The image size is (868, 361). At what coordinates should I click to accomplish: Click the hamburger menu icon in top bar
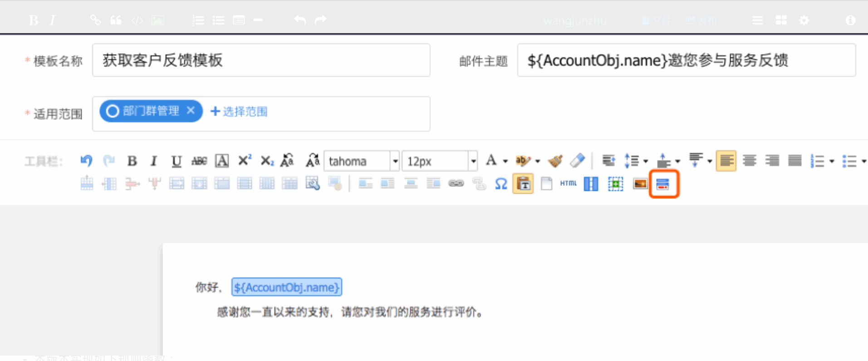click(x=757, y=20)
